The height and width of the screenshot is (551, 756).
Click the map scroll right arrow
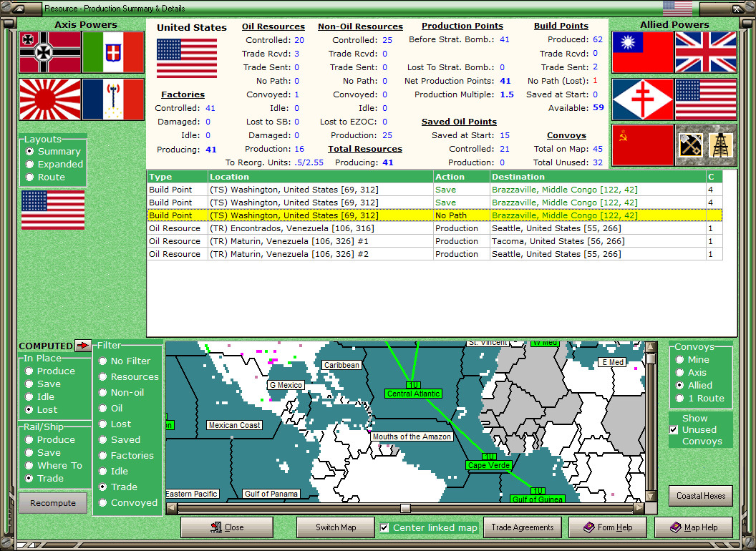[x=639, y=508]
